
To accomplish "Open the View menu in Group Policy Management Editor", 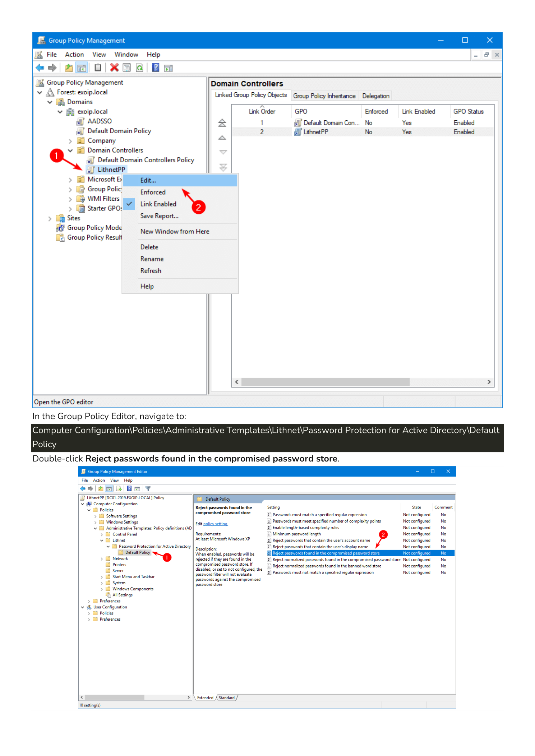I will pyautogui.click(x=114, y=480).
